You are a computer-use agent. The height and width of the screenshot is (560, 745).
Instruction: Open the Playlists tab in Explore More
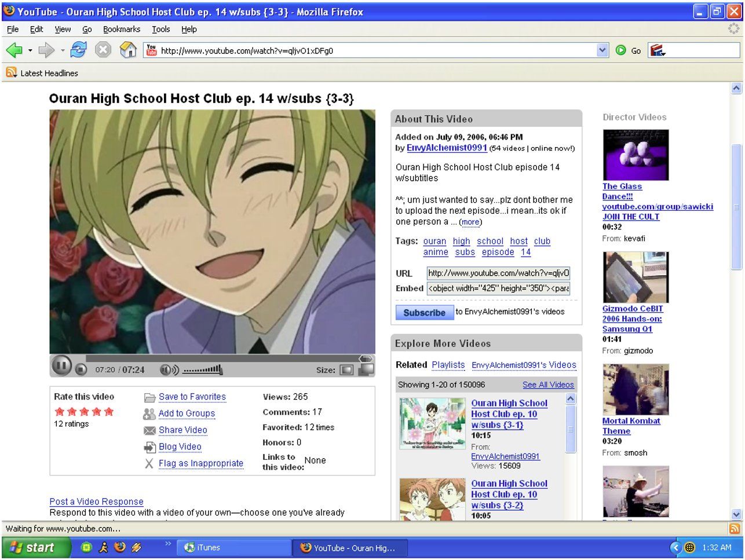pyautogui.click(x=448, y=365)
